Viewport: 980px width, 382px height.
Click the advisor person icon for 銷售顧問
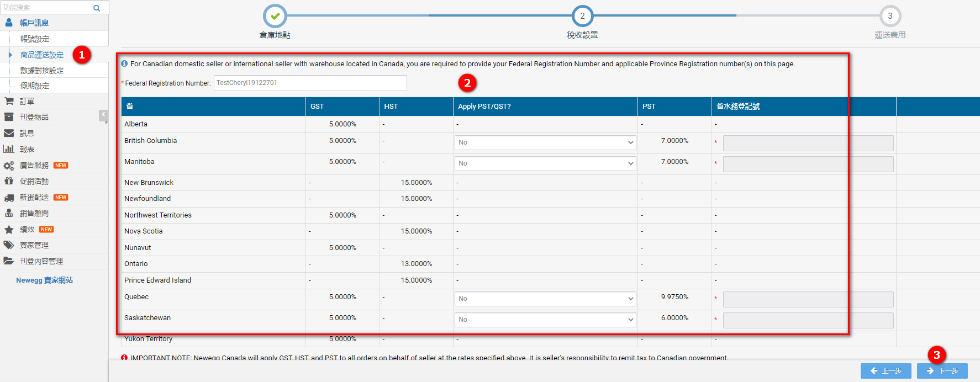point(9,213)
